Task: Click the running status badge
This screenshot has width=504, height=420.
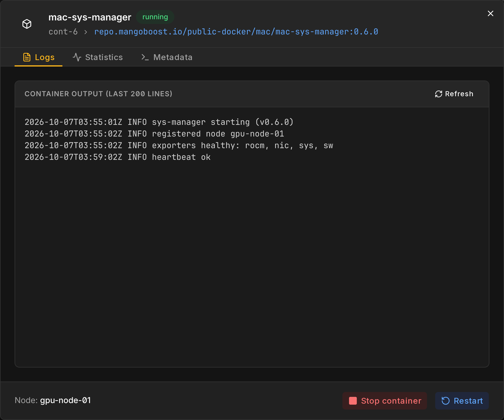Action: click(x=155, y=17)
